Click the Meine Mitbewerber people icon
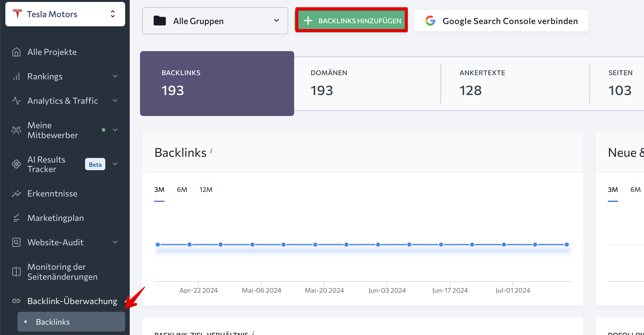644x335 pixels. pos(16,130)
